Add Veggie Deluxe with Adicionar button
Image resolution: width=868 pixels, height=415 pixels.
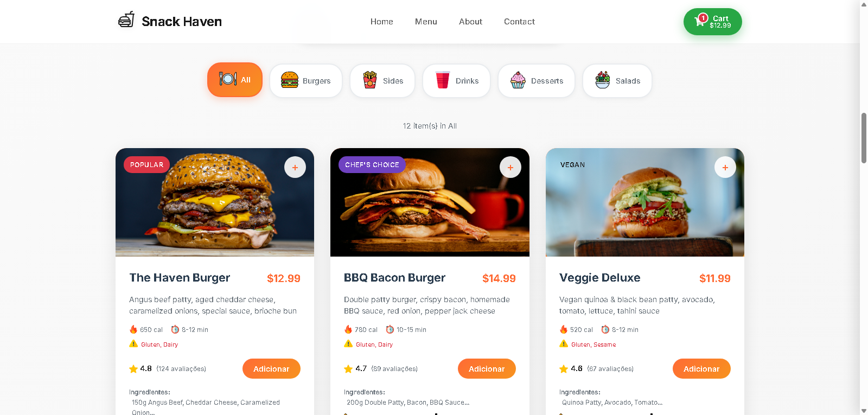(701, 369)
